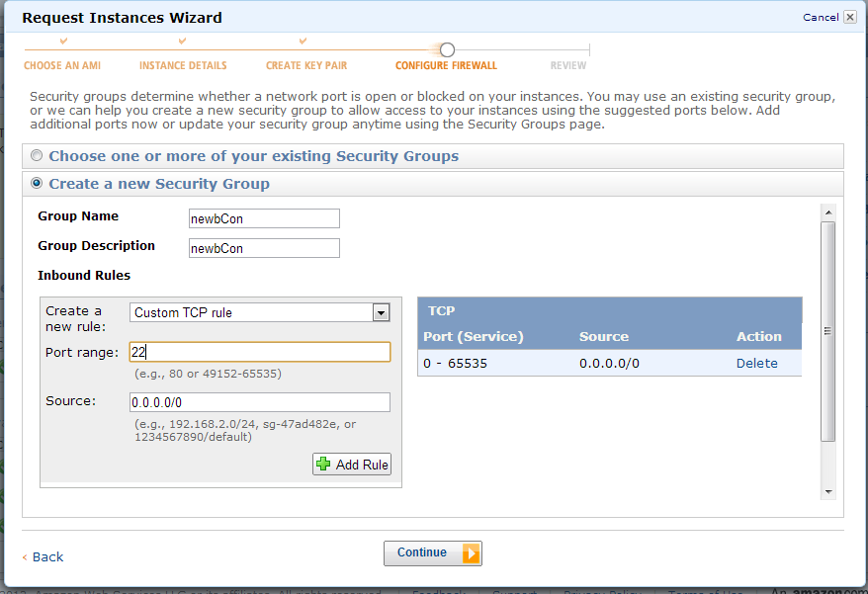
Task: Return to the CHOOSE AN AMI step
Action: (63, 65)
